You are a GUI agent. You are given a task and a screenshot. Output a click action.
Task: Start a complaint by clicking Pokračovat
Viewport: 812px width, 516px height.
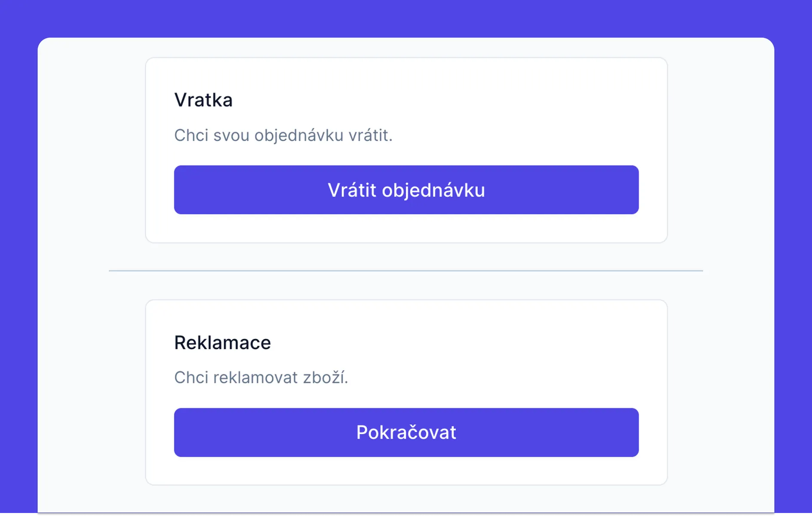pyautogui.click(x=406, y=432)
